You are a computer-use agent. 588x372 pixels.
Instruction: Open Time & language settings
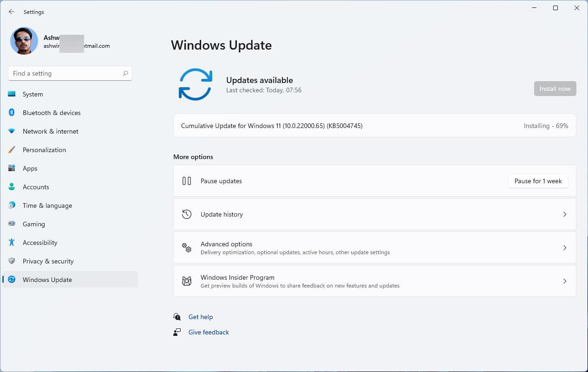pyautogui.click(x=70, y=205)
